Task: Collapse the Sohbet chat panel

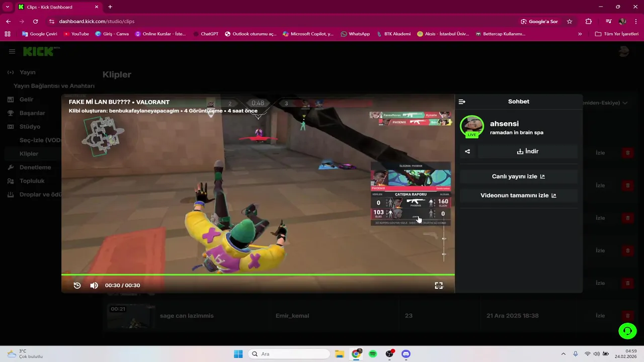Action: pyautogui.click(x=462, y=102)
